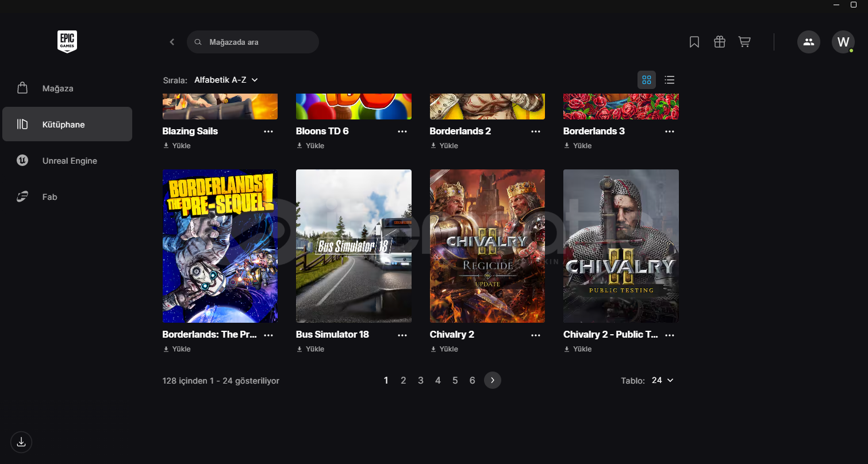Screen dimensions: 868x464
Task: Select Kütüphane in the sidebar
Action: pos(67,124)
